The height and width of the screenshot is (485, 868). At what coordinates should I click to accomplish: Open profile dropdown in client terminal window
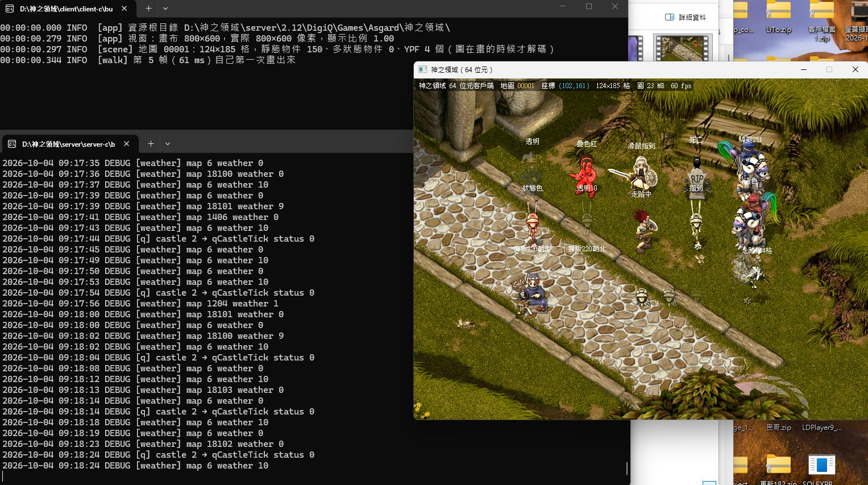point(165,9)
